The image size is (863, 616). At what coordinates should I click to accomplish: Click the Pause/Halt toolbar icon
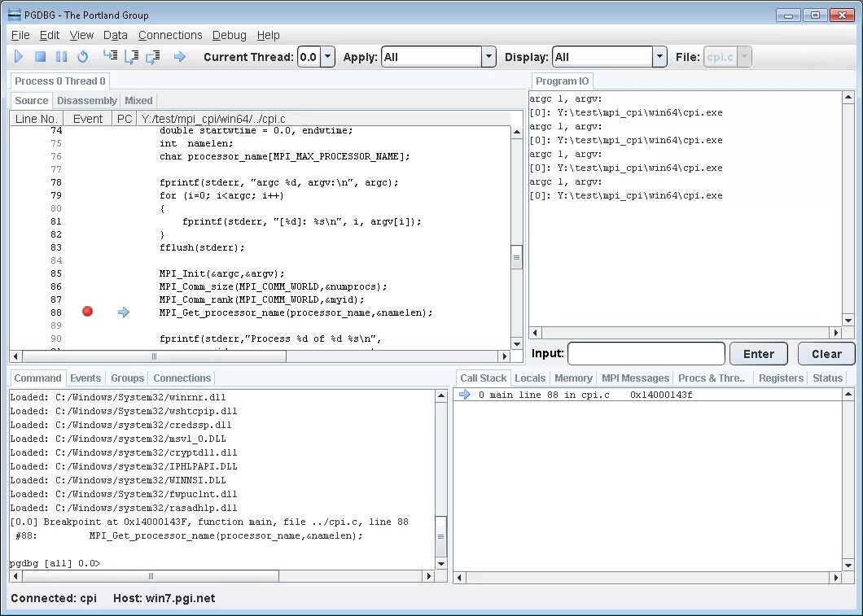click(62, 57)
